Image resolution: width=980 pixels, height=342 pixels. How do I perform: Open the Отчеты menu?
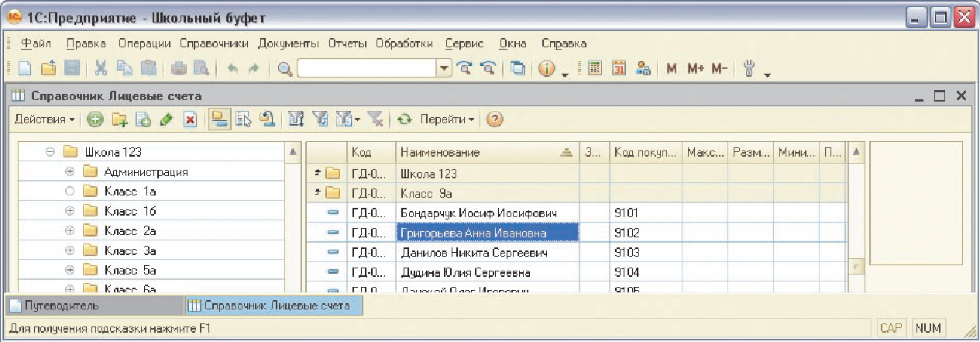tap(346, 43)
